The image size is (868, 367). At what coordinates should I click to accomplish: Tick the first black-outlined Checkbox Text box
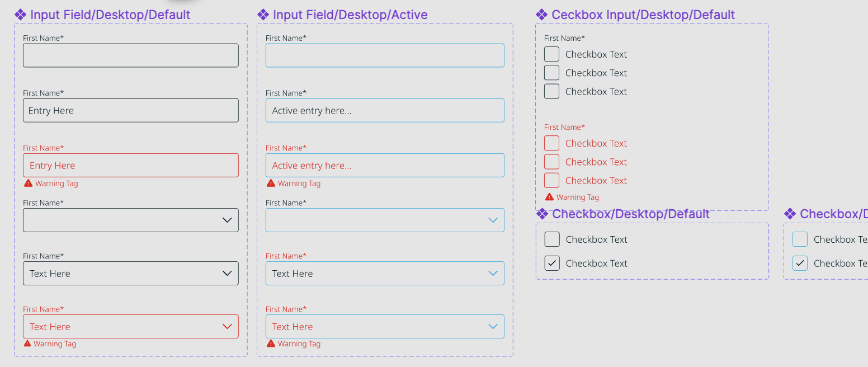551,54
